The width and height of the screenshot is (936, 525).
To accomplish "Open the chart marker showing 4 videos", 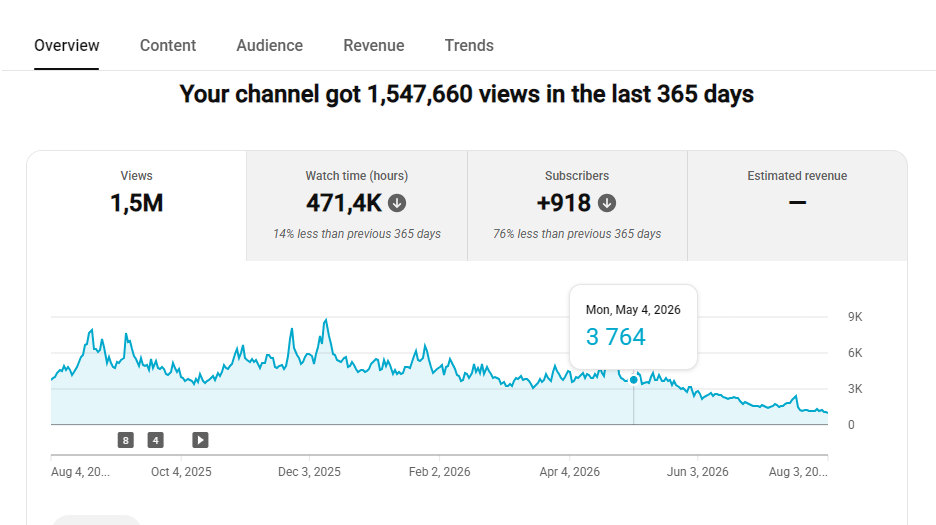I will point(156,440).
